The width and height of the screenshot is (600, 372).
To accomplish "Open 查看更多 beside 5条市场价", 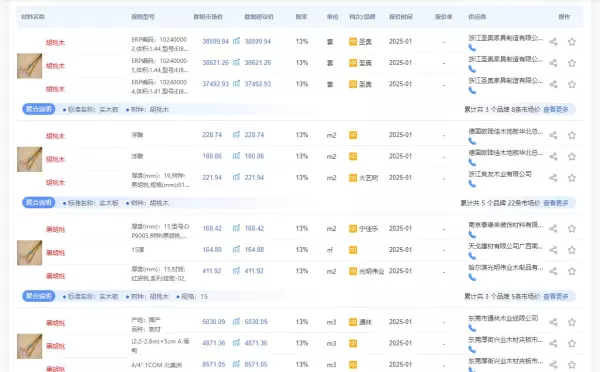I will pyautogui.click(x=556, y=296).
